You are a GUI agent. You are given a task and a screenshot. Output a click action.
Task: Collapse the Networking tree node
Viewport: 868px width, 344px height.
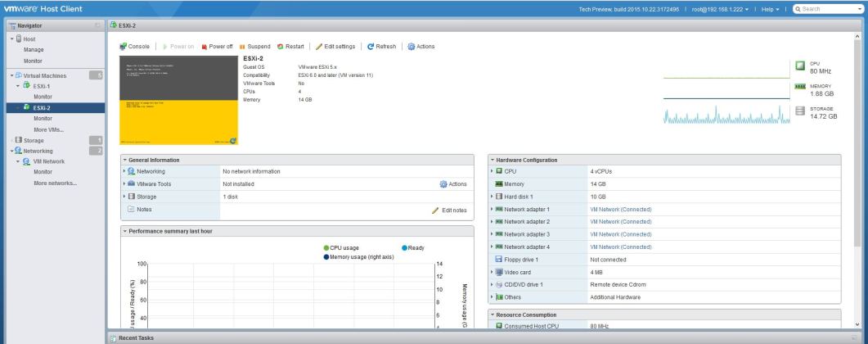tap(11, 151)
